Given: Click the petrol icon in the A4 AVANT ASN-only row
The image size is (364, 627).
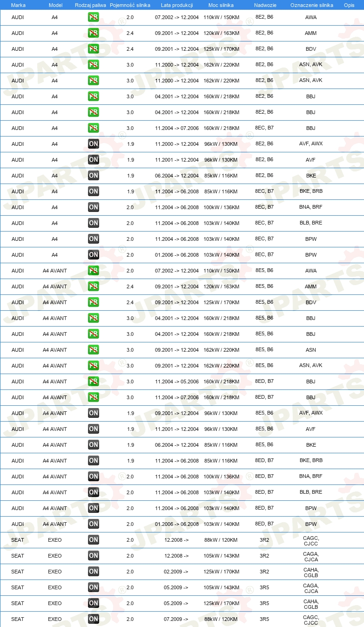Looking at the screenshot, I should tap(93, 350).
